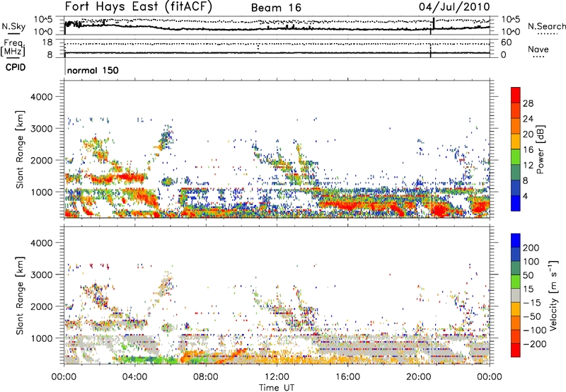Click the "Time UT" axis title
This screenshot has height=392, width=566.
coord(277,388)
